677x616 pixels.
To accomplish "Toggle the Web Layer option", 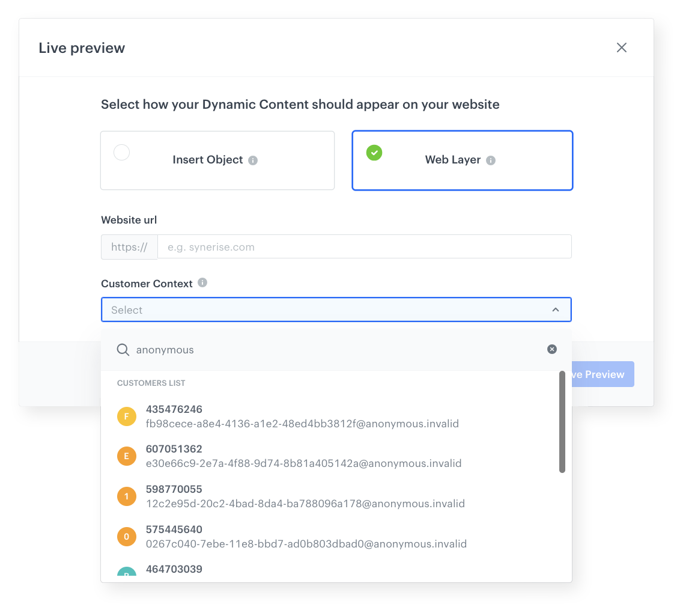I will [x=462, y=160].
